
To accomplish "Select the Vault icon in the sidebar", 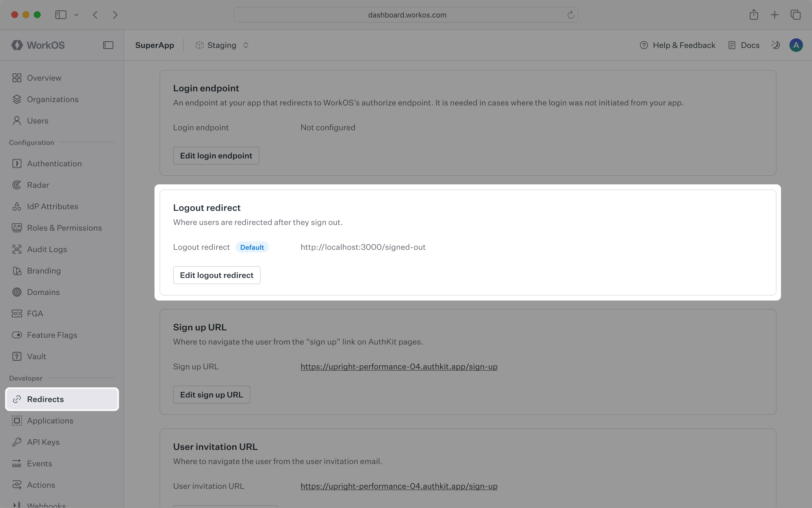I will (x=17, y=356).
